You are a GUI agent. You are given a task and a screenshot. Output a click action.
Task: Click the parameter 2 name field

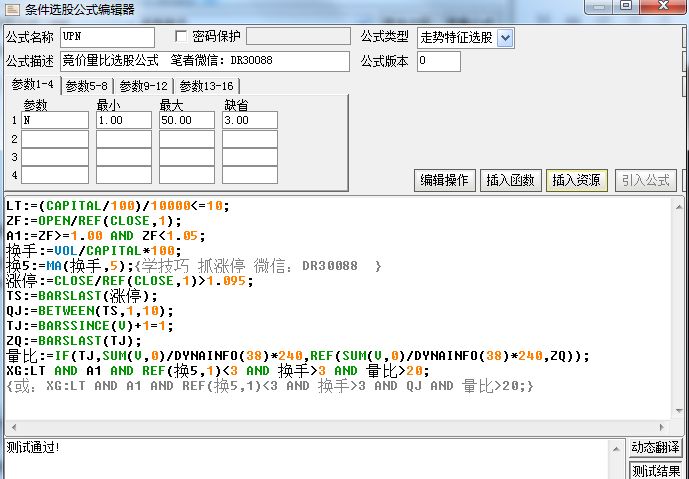pos(55,139)
